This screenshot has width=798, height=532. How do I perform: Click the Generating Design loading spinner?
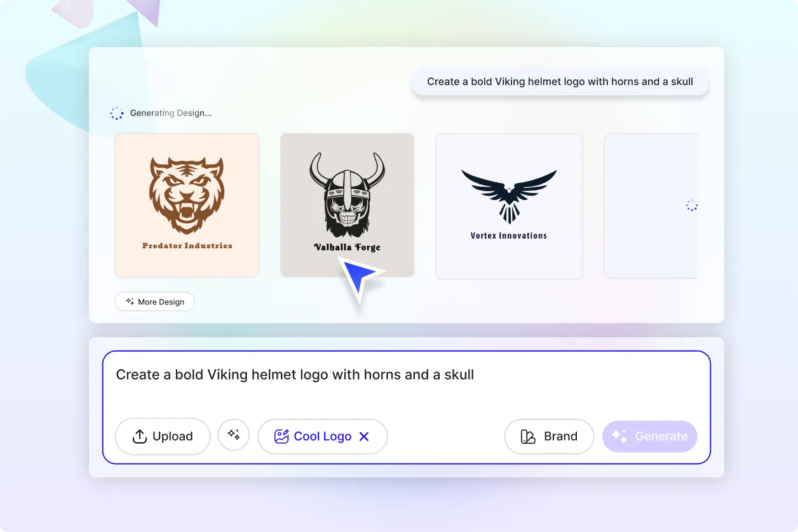coord(116,114)
